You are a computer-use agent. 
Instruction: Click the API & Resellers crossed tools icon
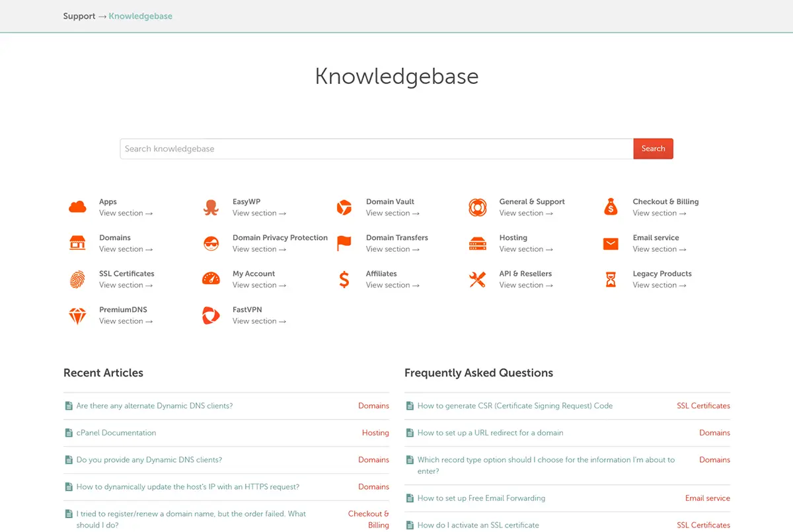click(x=477, y=278)
